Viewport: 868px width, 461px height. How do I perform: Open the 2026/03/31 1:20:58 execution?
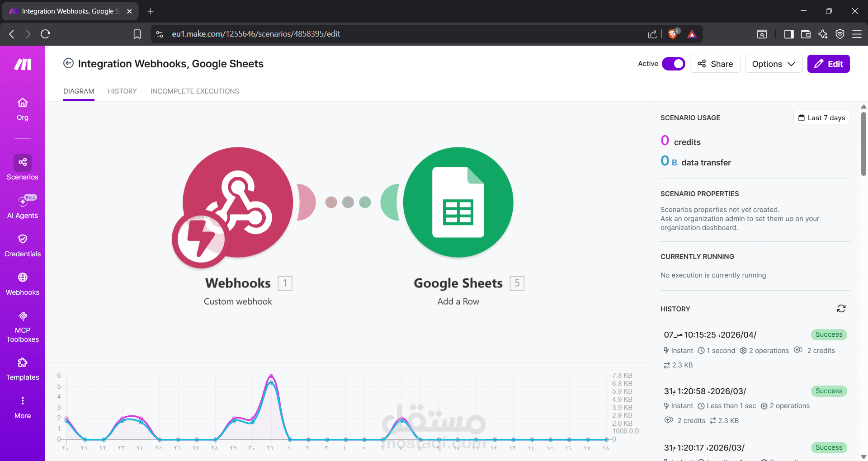[705, 391]
